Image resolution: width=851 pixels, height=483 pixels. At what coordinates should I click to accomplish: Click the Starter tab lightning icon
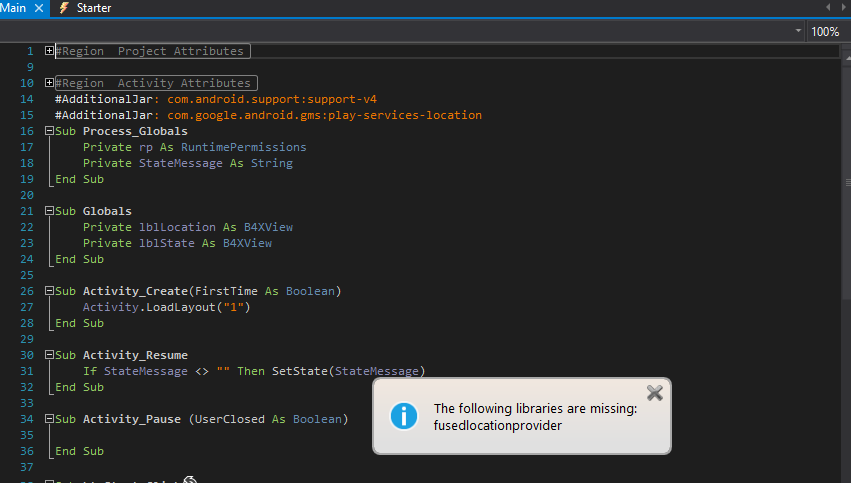tap(65, 8)
